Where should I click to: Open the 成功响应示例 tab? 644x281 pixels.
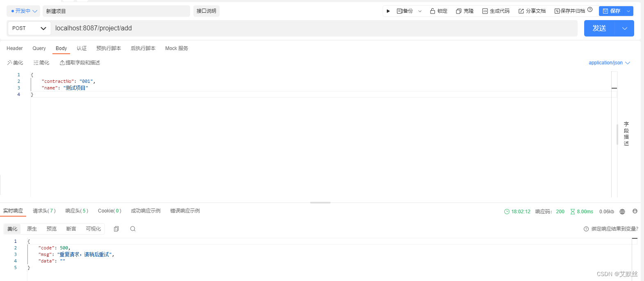[145, 211]
